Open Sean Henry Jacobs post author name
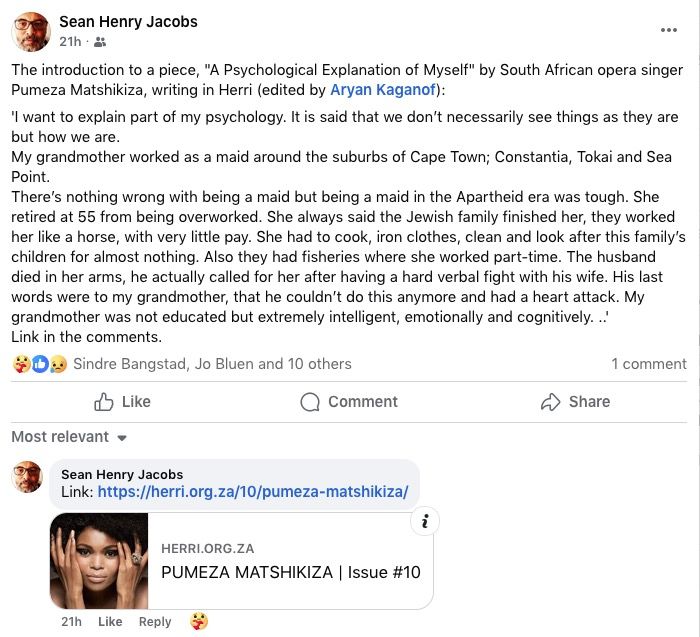The width and height of the screenshot is (700, 637). coord(128,21)
